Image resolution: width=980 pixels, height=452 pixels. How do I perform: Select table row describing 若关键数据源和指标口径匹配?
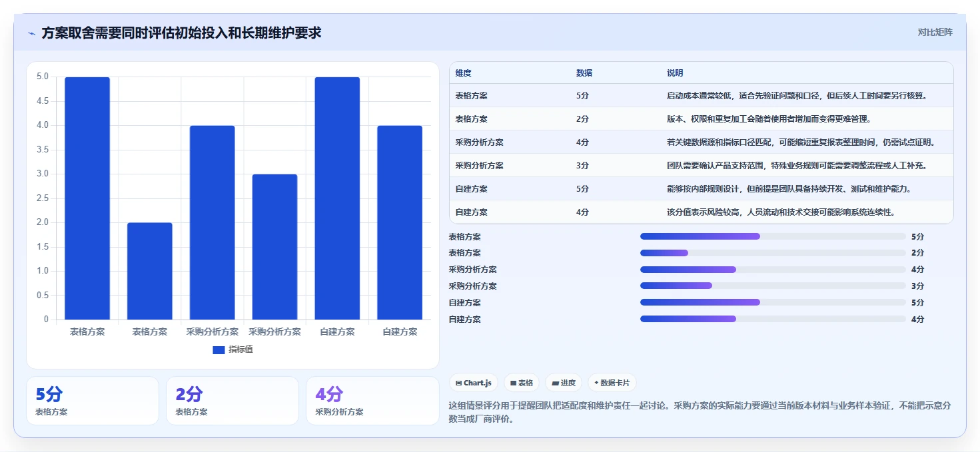(702, 142)
